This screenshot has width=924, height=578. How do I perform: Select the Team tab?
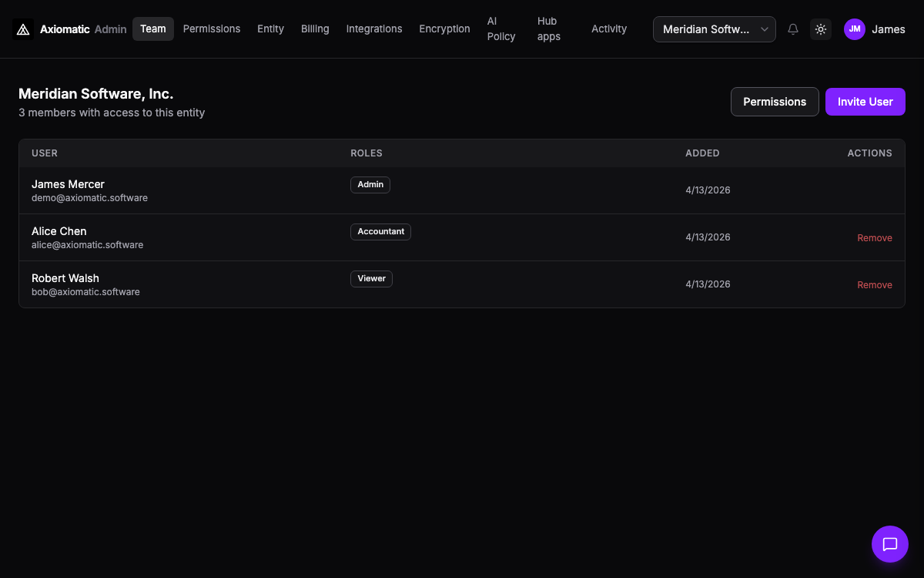152,29
